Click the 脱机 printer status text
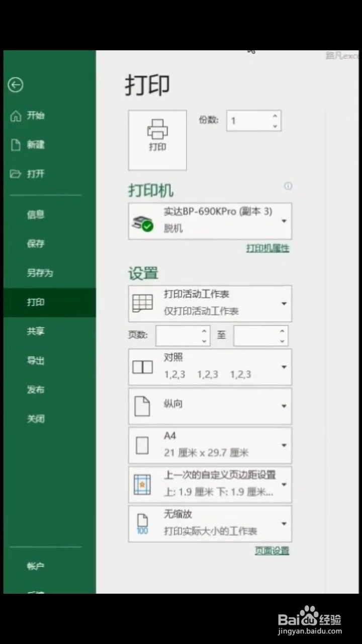Screen dimensions: 362x644 173,229
